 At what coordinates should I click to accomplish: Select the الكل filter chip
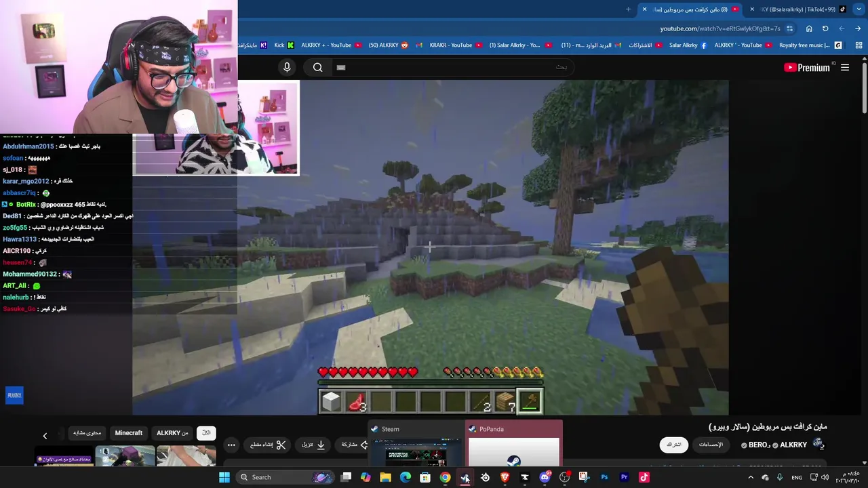206,433
